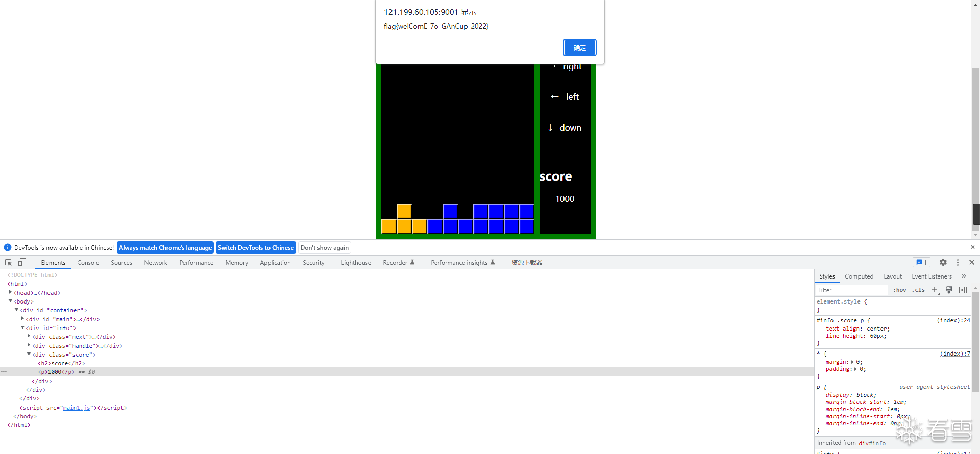Select the Styles pane tab

(827, 276)
